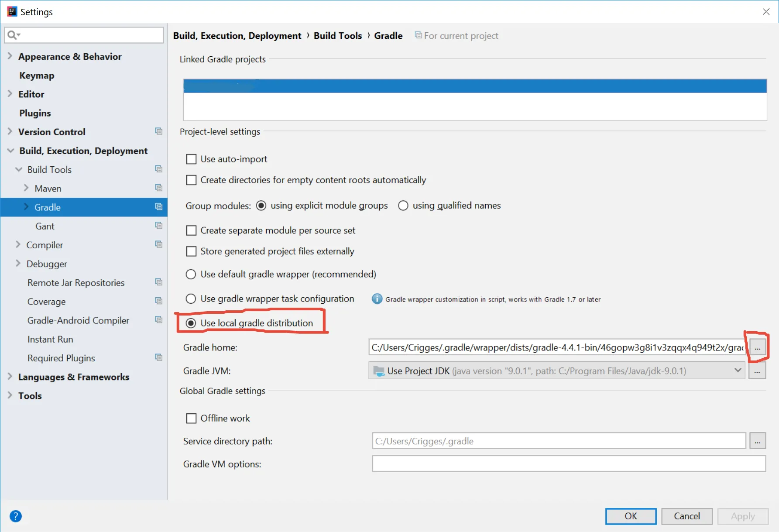Expand the Maven node

click(x=26, y=188)
